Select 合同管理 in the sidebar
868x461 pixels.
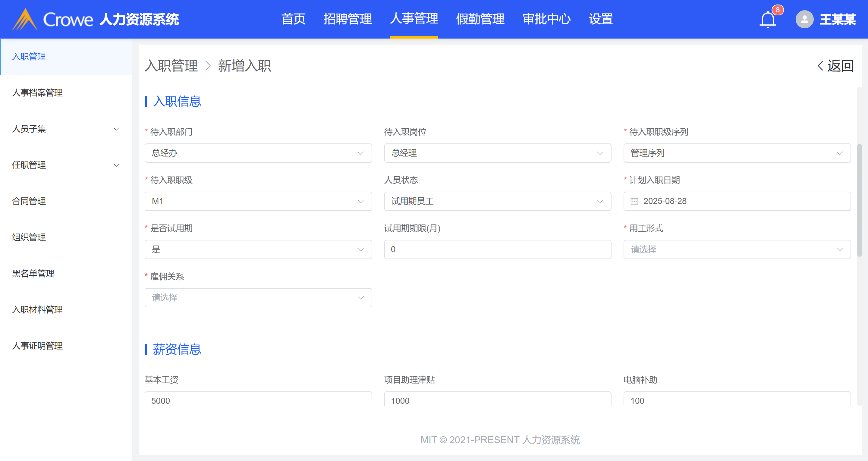29,201
